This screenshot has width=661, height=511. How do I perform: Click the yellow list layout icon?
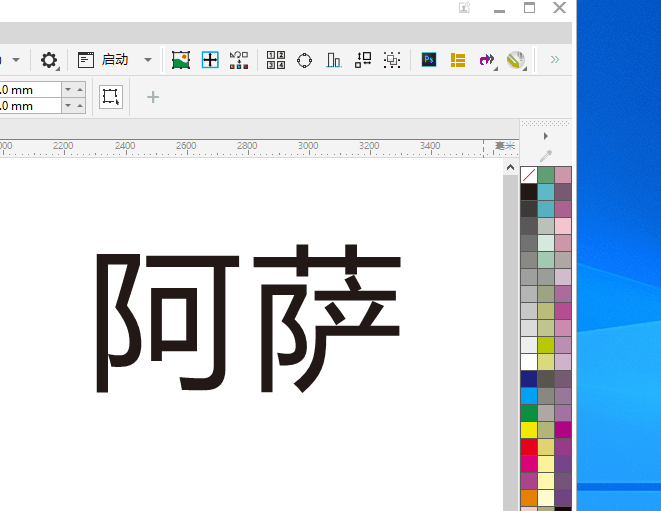click(x=458, y=60)
